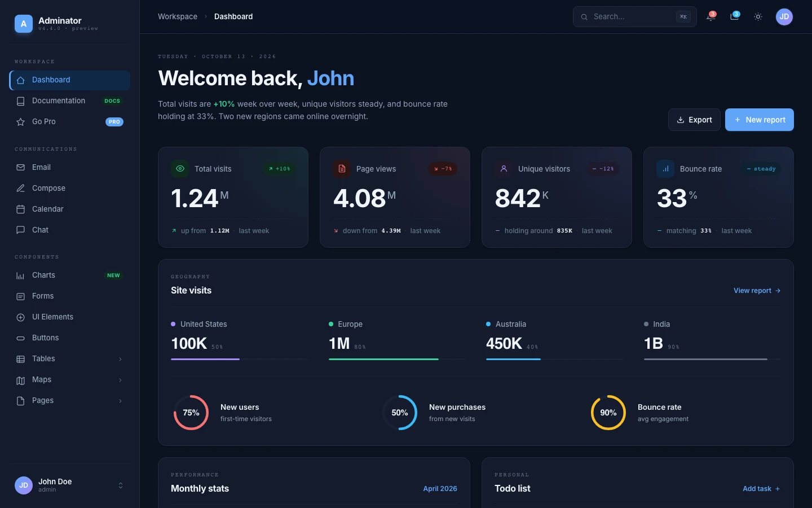Expand the Pages submenu chevron

pos(120,401)
